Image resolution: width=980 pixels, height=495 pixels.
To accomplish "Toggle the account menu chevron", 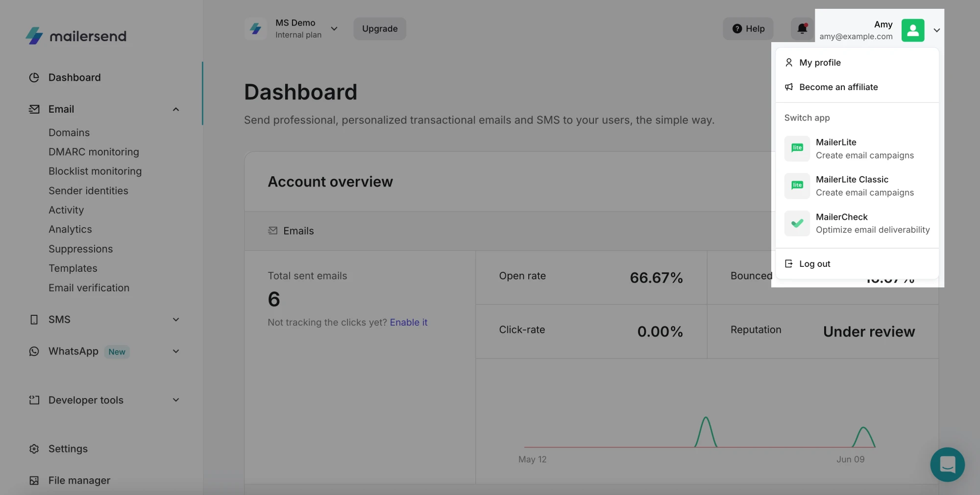I will click(x=936, y=30).
